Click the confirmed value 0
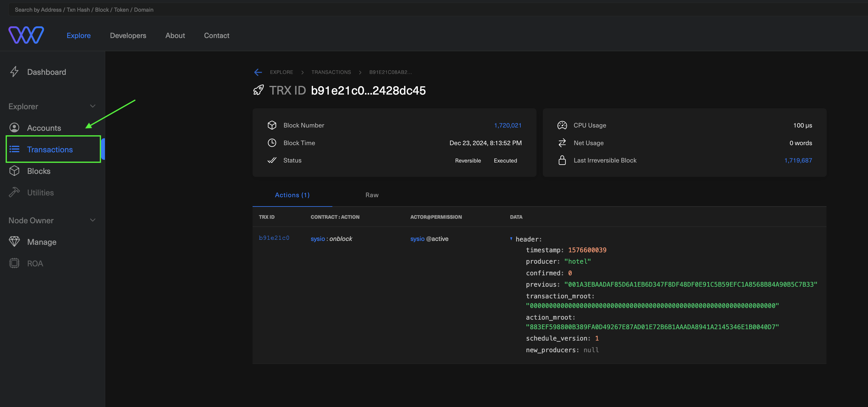The image size is (868, 407). point(570,273)
